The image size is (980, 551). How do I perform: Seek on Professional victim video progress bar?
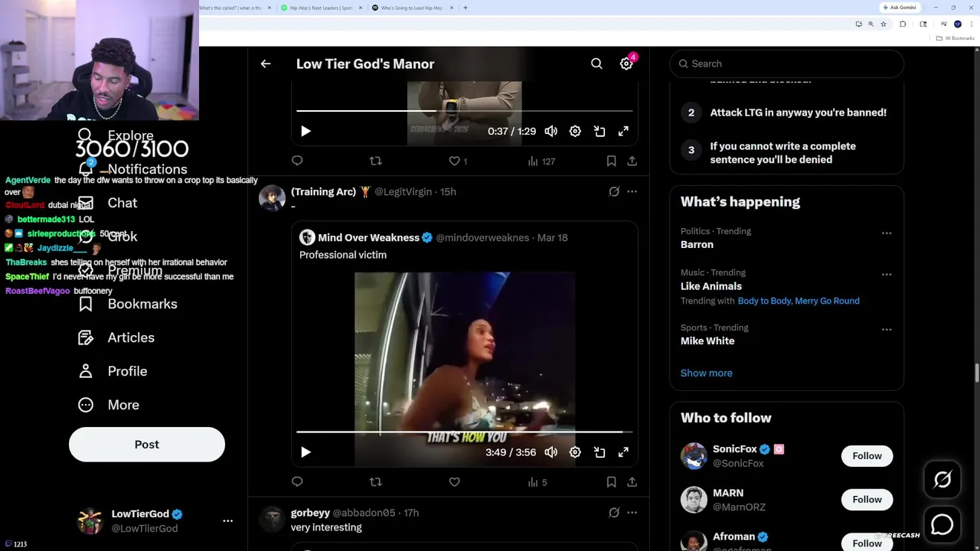click(465, 432)
